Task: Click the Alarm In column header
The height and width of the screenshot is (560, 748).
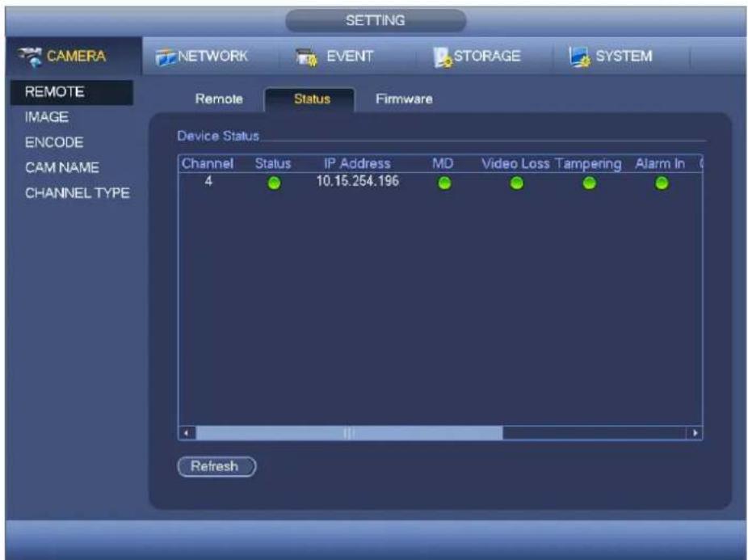Action: tap(660, 163)
